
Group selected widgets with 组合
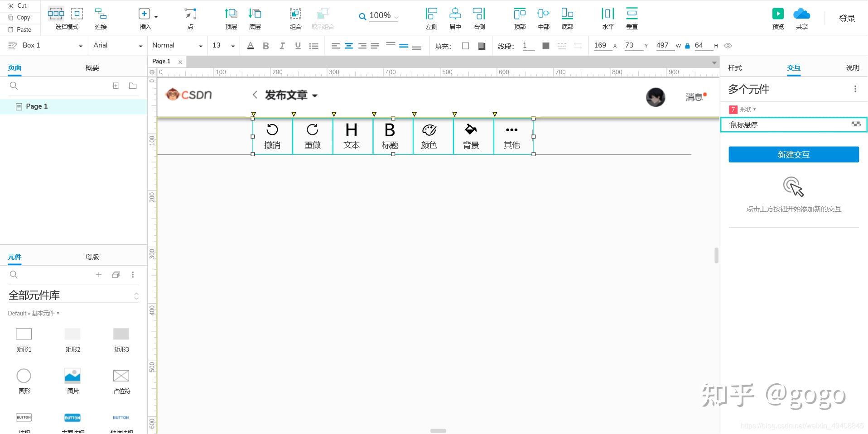point(295,19)
